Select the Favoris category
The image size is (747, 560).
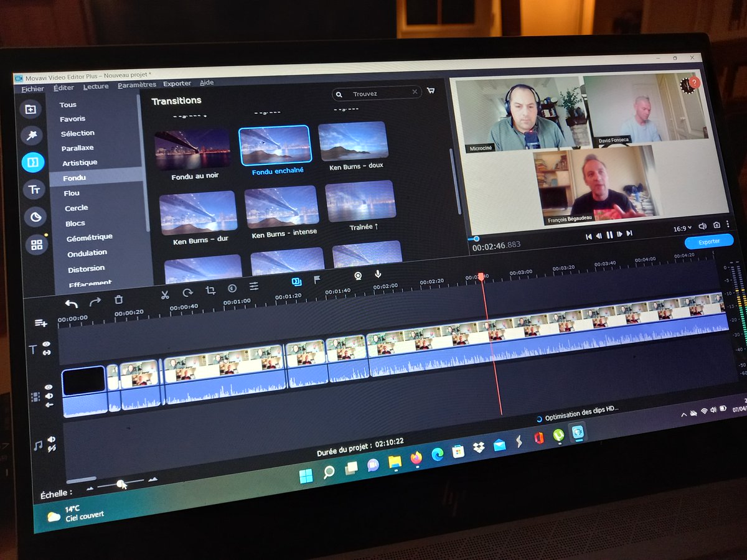coord(72,119)
